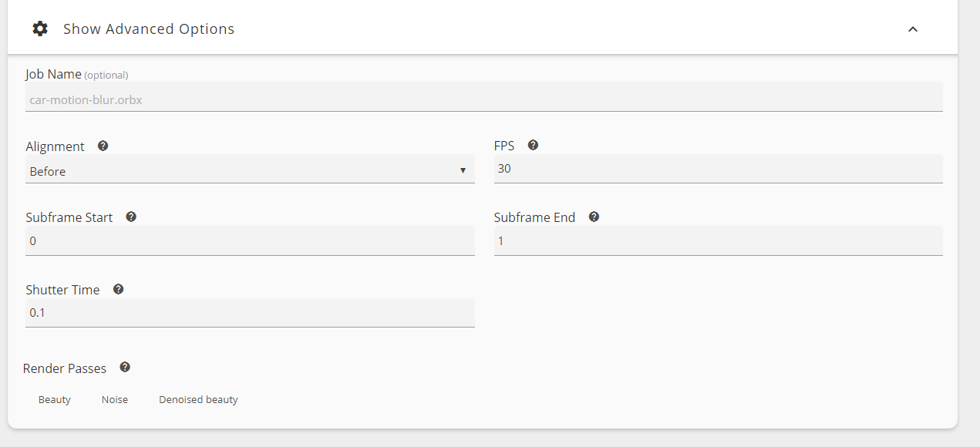Viewport: 980px width, 447px height.
Task: Collapse the advanced options with the chevron
Action: pyautogui.click(x=913, y=29)
